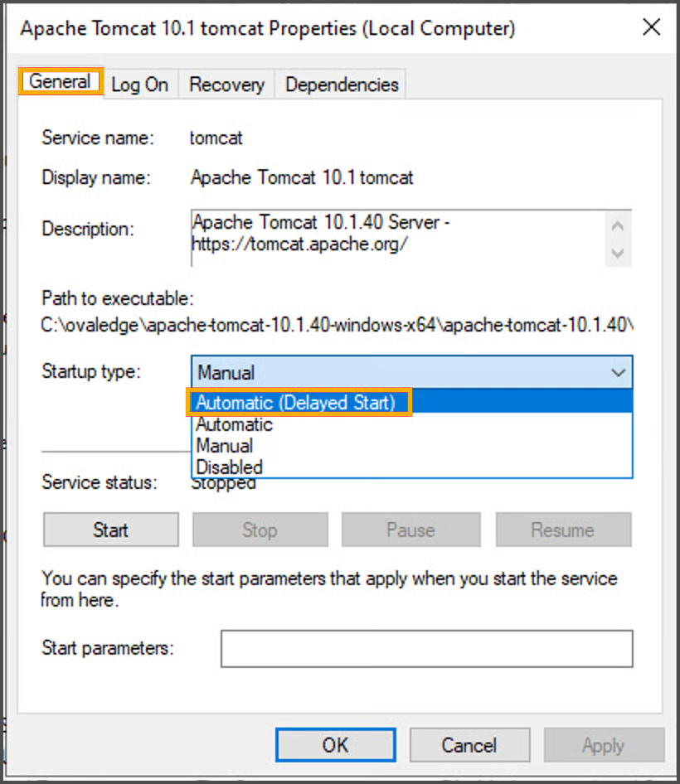Pick Manual from the startup type list

click(225, 446)
